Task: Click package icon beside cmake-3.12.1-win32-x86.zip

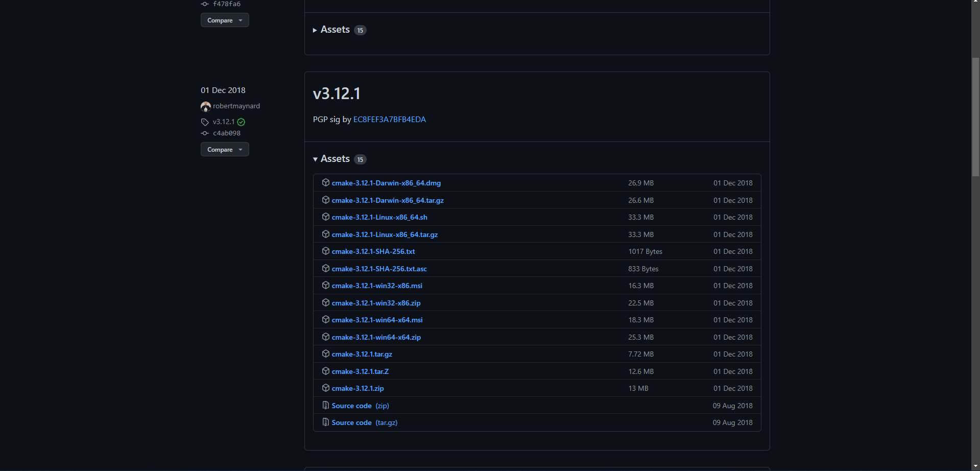Action: (x=325, y=302)
